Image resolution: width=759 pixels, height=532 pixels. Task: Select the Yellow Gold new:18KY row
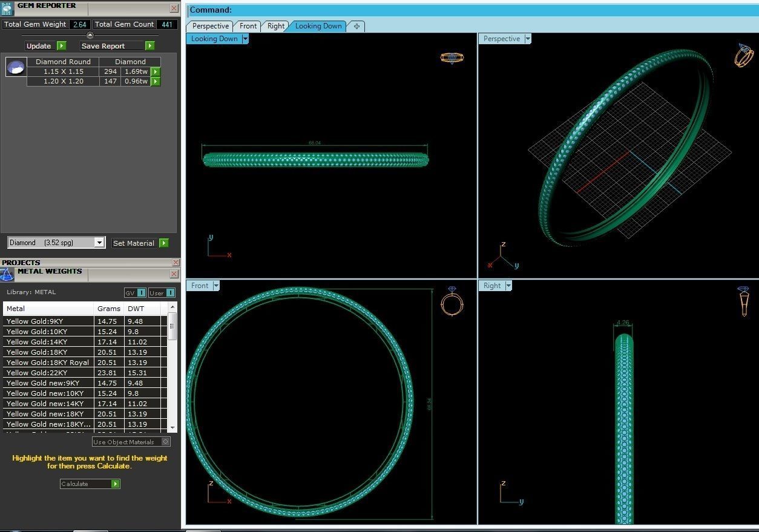[x=85, y=414]
